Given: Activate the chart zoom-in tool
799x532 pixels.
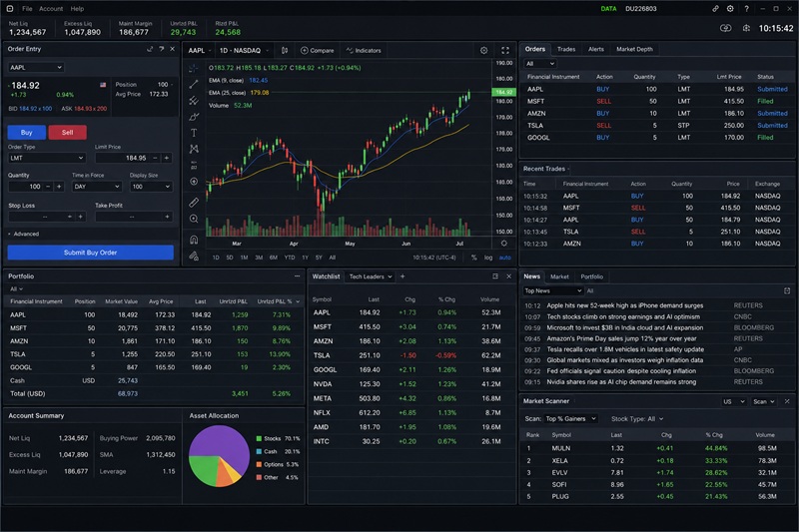Looking at the screenshot, I should click(193, 219).
